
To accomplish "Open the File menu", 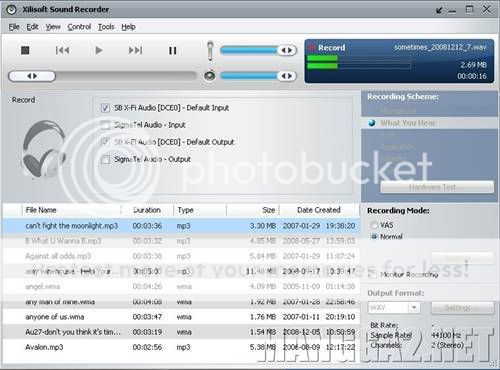I will 14,27.
